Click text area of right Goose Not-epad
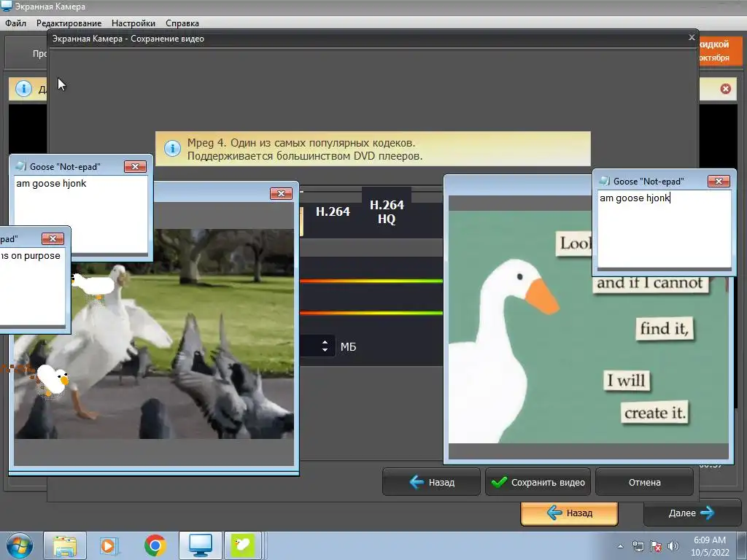 click(664, 228)
